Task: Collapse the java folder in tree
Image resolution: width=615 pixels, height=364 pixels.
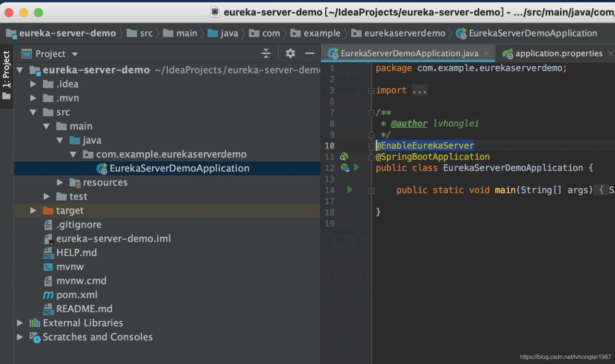Action: 60,140
